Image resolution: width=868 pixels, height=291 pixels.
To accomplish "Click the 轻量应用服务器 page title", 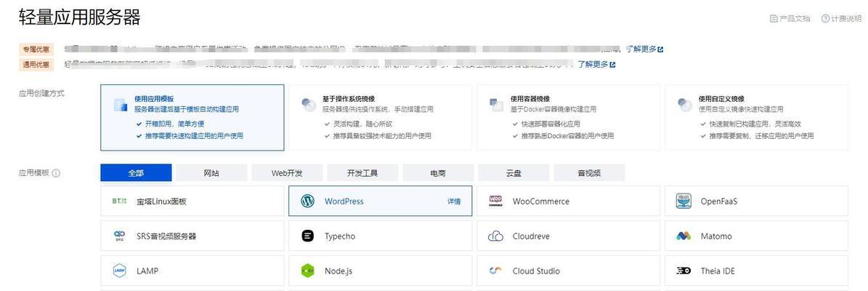I will click(80, 17).
